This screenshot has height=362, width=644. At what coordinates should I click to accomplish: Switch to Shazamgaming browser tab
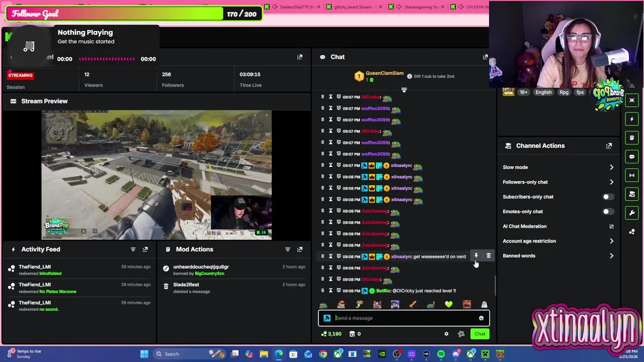point(417,7)
